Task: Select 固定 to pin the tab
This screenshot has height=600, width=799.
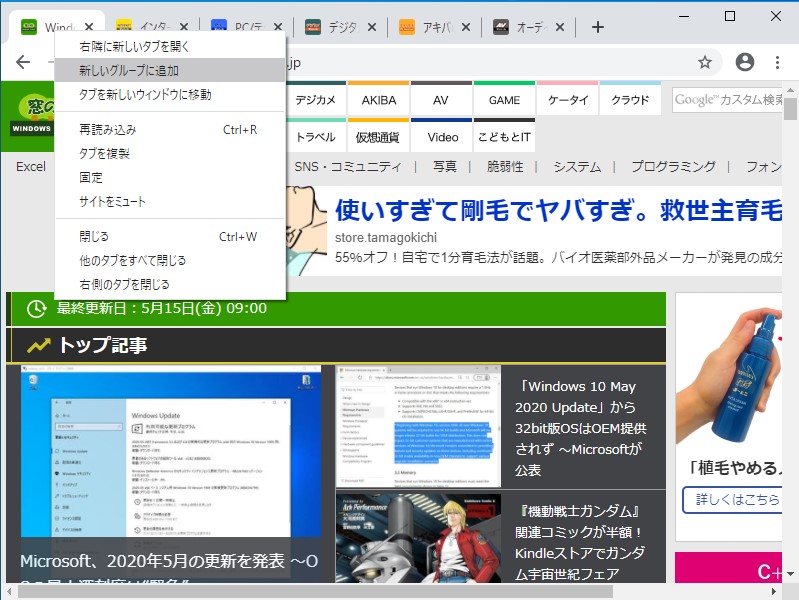Action: [x=170, y=177]
